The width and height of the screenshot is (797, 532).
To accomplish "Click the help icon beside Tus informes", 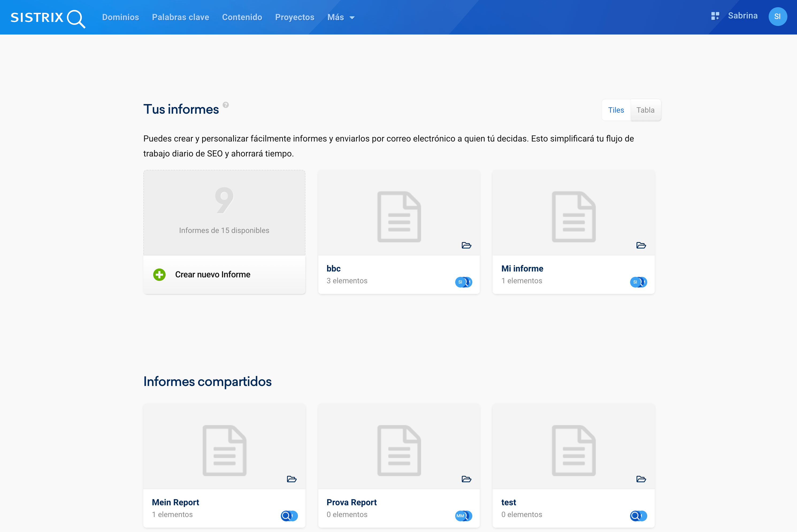I will [x=226, y=105].
